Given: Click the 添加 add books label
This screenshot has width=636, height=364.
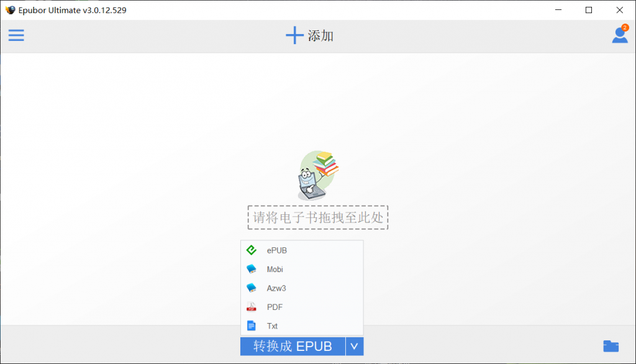Looking at the screenshot, I should tap(320, 35).
